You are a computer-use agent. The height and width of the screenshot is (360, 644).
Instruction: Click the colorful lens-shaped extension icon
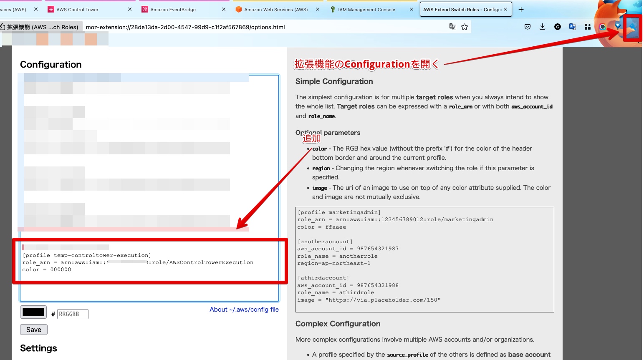tap(602, 26)
